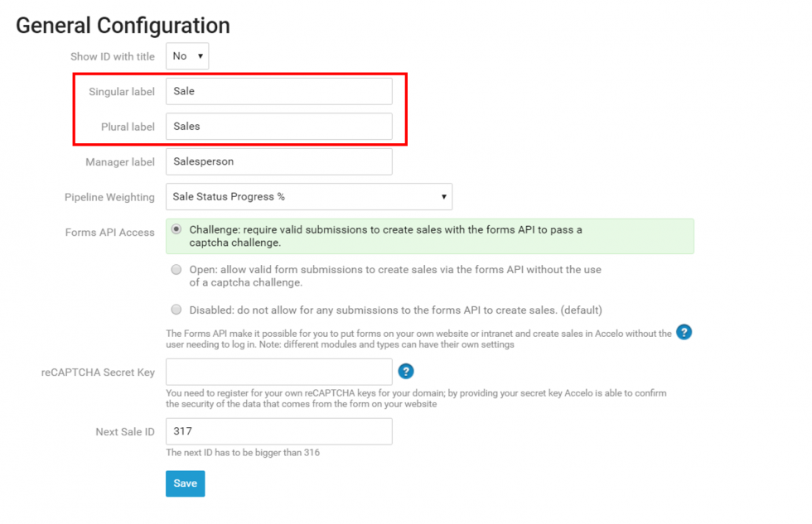Choose the Disabled forms API radio button

[176, 310]
